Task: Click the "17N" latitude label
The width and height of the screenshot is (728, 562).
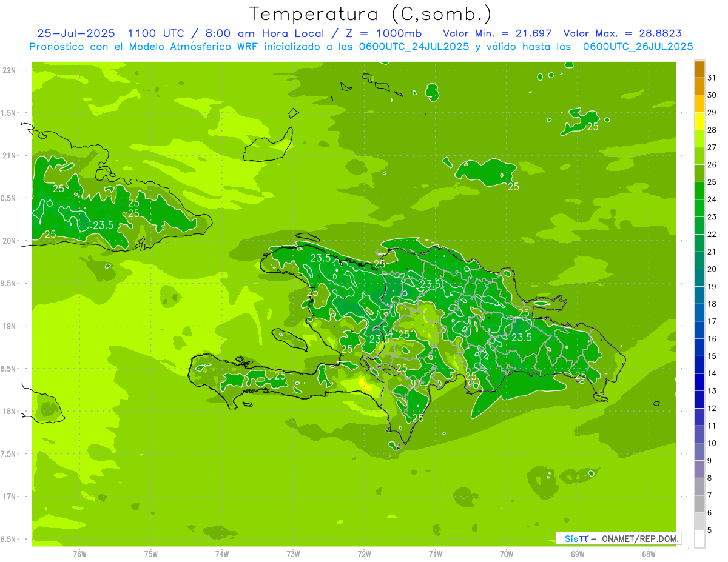Action: [x=8, y=497]
